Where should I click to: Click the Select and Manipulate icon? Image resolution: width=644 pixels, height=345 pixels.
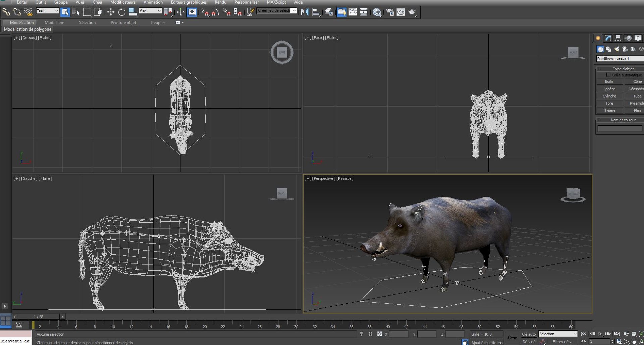[181, 12]
